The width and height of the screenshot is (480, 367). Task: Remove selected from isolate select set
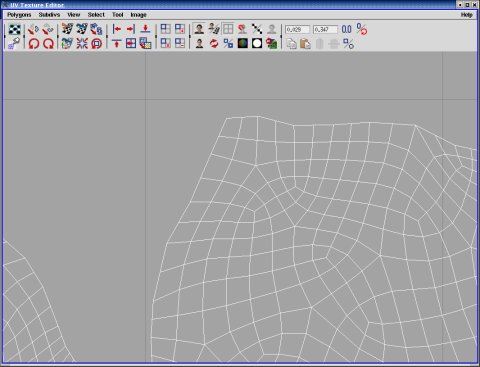[180, 43]
